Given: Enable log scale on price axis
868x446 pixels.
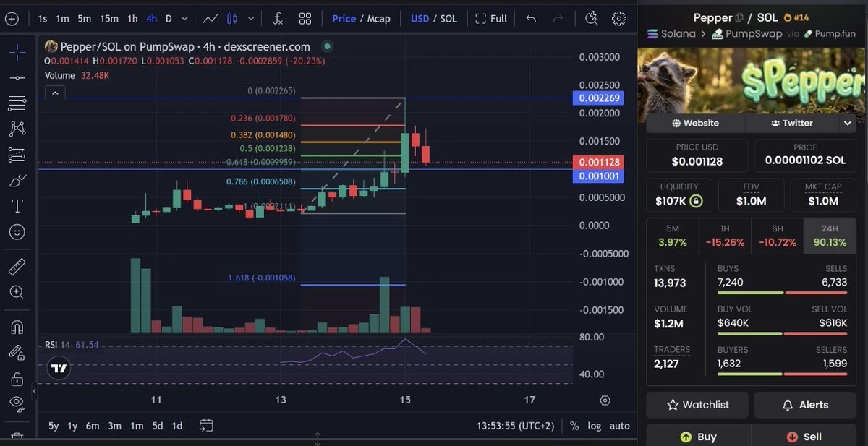Looking at the screenshot, I should [595, 426].
